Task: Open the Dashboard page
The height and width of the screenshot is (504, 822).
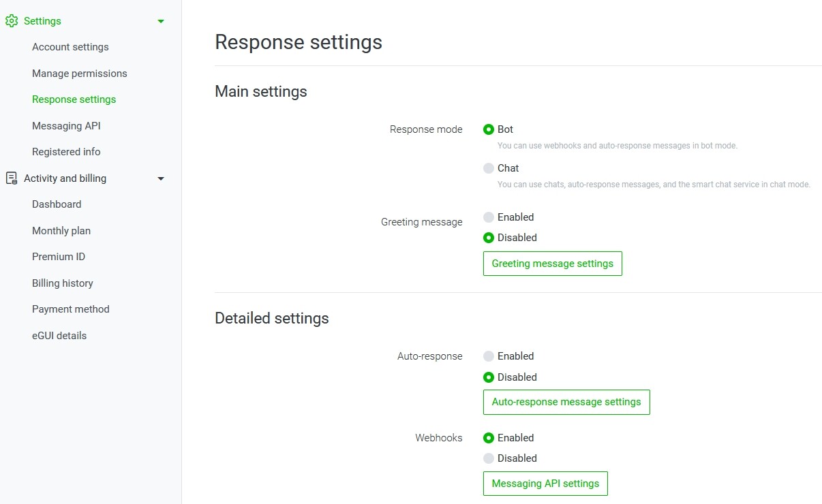Action: point(57,204)
